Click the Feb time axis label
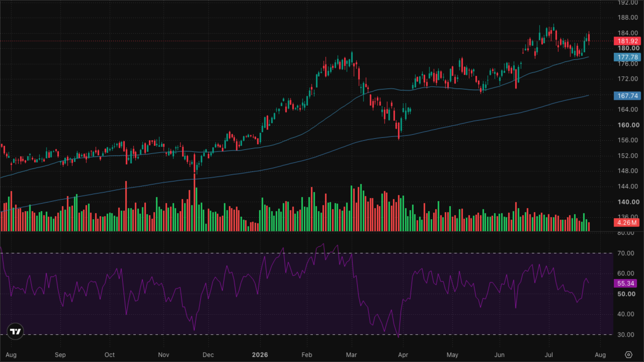The image size is (644, 362). point(307,355)
